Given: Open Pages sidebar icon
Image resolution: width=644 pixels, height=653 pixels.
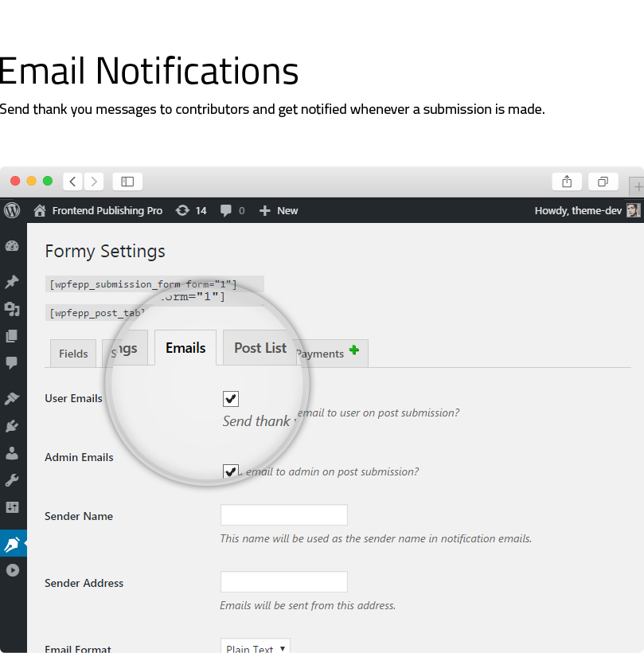Looking at the screenshot, I should click(x=12, y=336).
